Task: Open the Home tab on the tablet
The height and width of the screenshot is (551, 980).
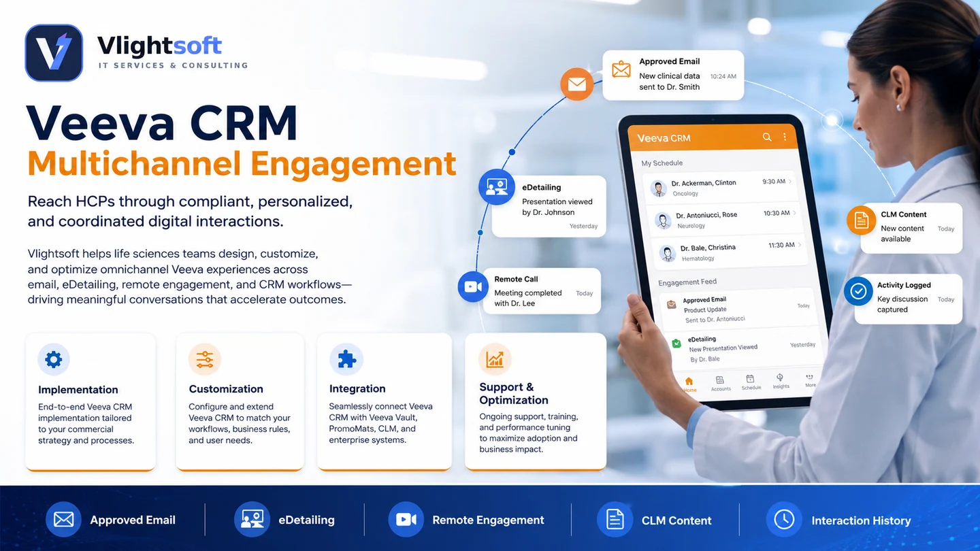Action: (689, 384)
